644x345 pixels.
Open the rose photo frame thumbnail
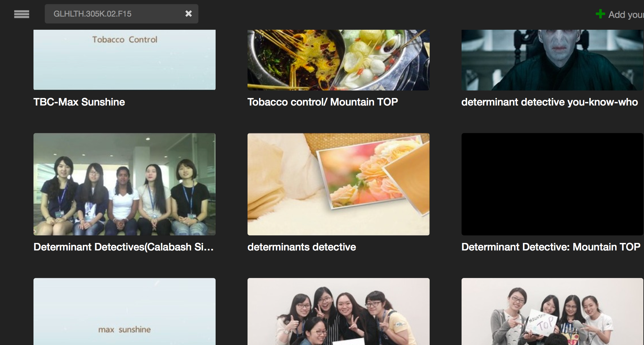(x=338, y=184)
